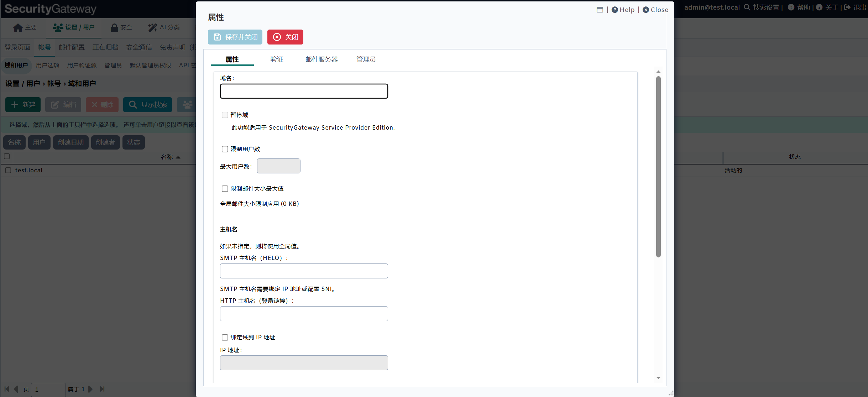Enable the 限制用户数 checkbox
Image resolution: width=868 pixels, height=397 pixels.
coord(225,149)
